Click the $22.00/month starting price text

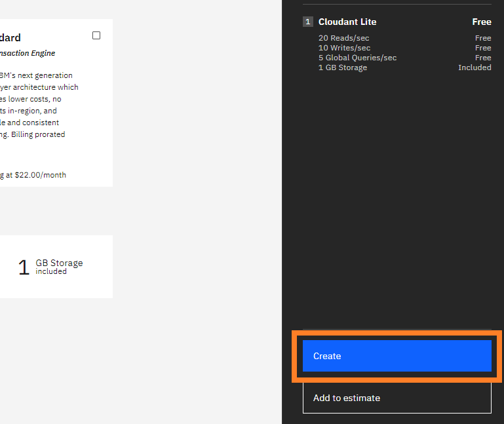pyautogui.click(x=35, y=175)
